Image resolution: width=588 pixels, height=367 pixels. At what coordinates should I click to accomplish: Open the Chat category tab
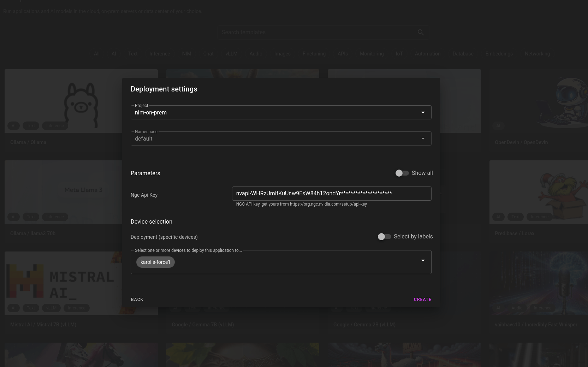point(208,54)
